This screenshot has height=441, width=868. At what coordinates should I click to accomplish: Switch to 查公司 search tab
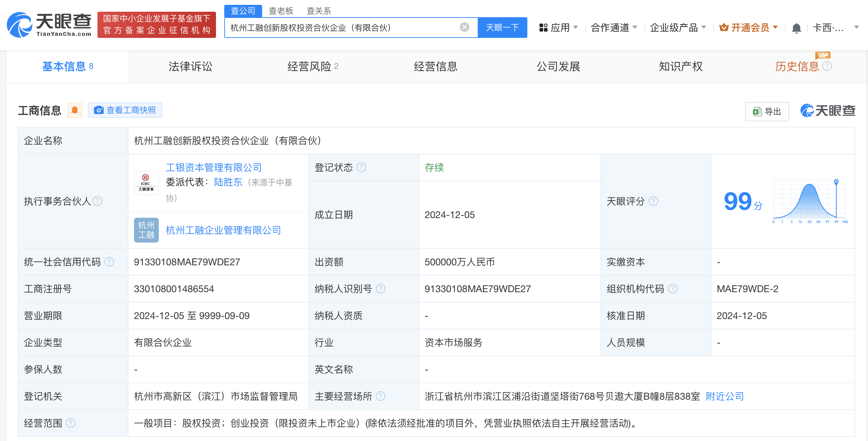pyautogui.click(x=243, y=11)
